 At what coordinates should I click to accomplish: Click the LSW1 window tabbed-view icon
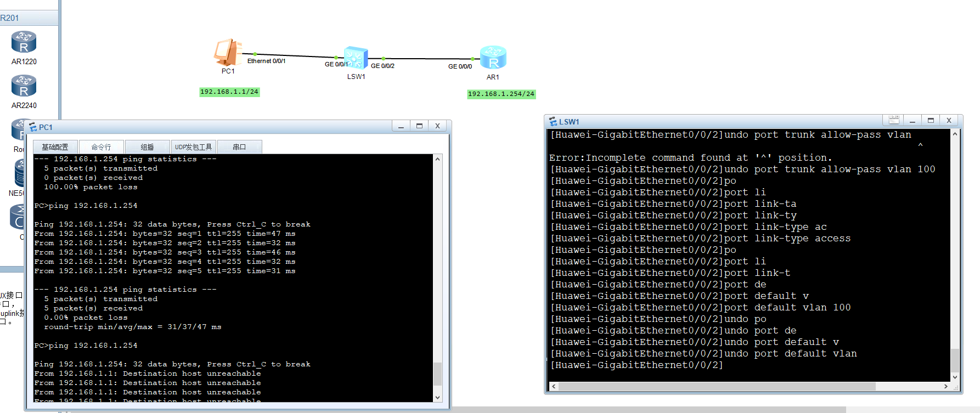(893, 120)
